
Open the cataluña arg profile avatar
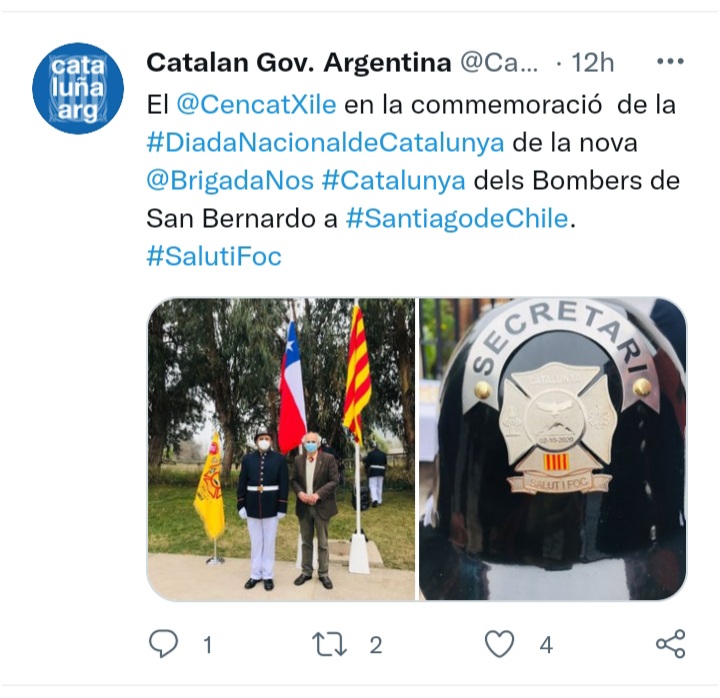(78, 88)
